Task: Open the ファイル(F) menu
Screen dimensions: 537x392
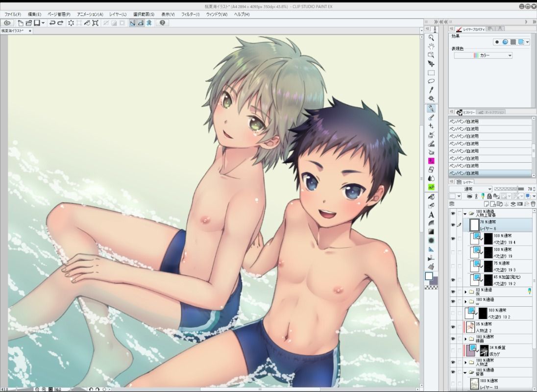Action: pyautogui.click(x=13, y=14)
